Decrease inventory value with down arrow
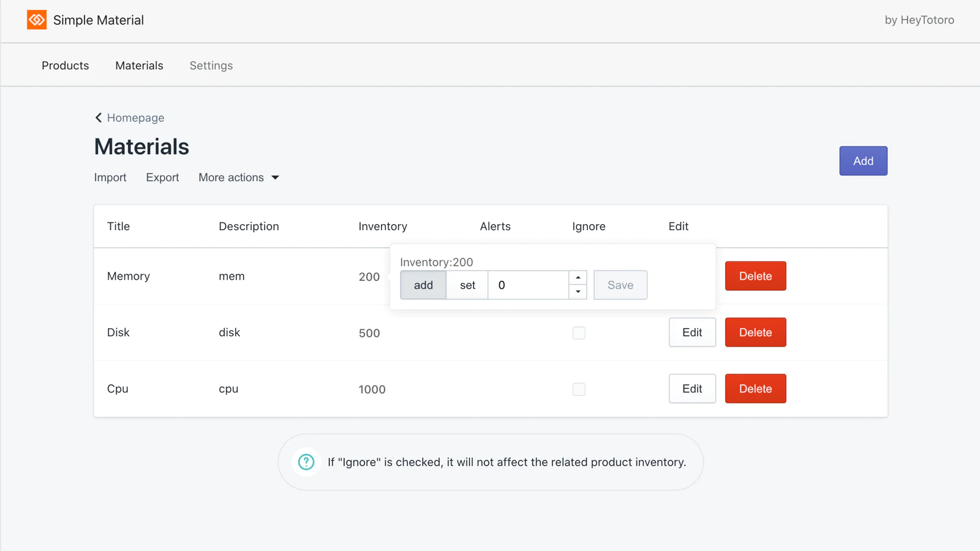 (578, 292)
